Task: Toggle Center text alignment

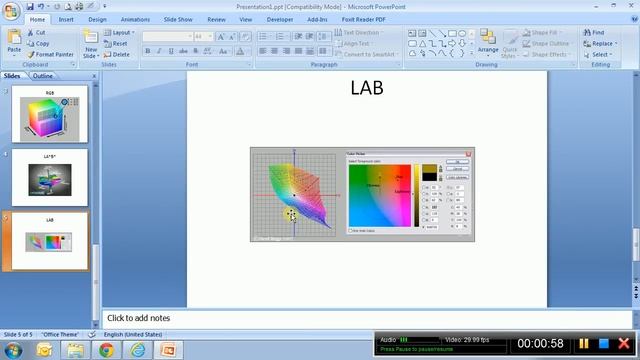Action: [x=275, y=51]
